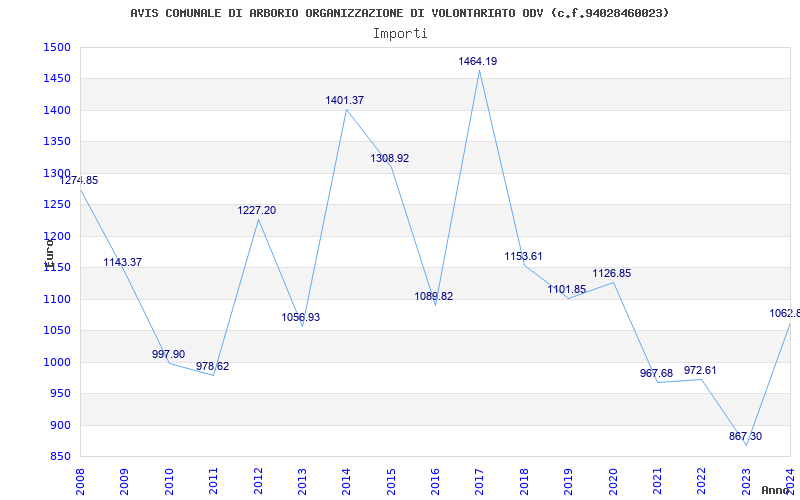This screenshot has width=800, height=500.
Task: Click y-axis tick label 1100
Action: click(x=57, y=299)
